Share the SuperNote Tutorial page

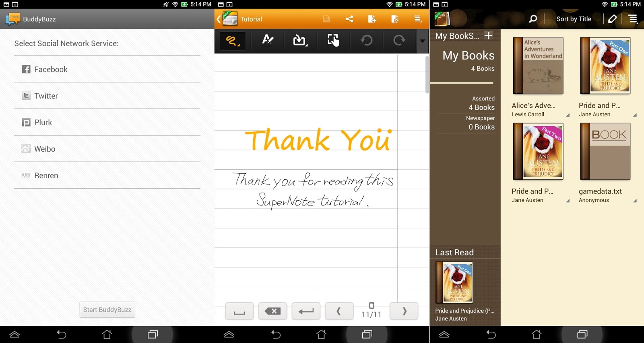pos(349,19)
